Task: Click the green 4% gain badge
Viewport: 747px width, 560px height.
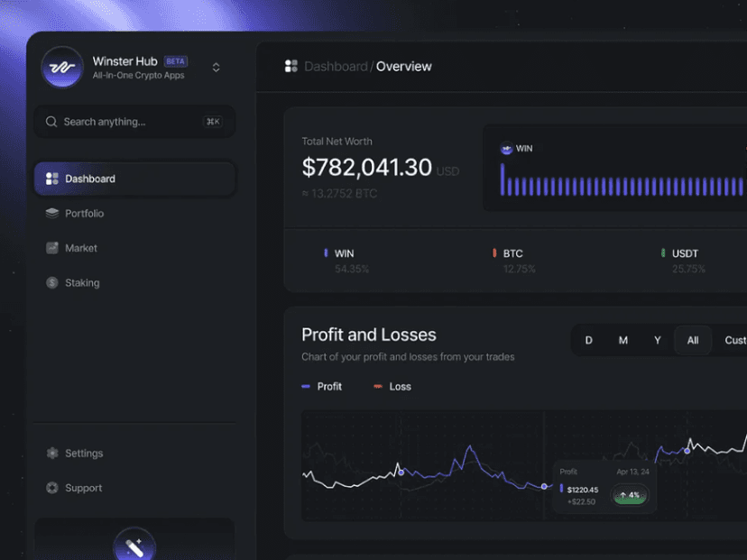Action: 630,495
